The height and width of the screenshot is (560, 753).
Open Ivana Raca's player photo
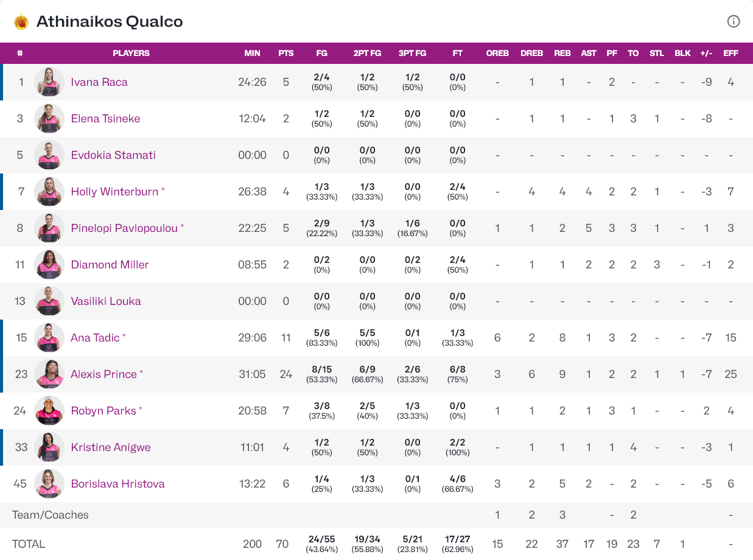click(49, 82)
